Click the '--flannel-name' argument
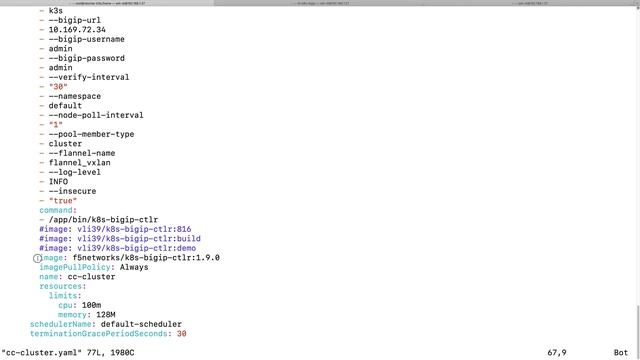 [x=82, y=153]
